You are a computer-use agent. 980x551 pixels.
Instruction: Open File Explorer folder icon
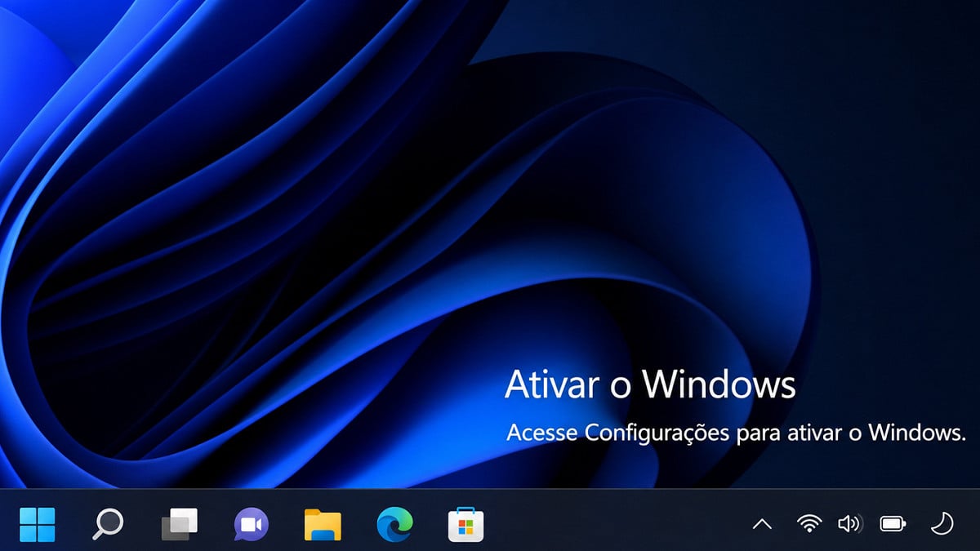click(x=323, y=524)
